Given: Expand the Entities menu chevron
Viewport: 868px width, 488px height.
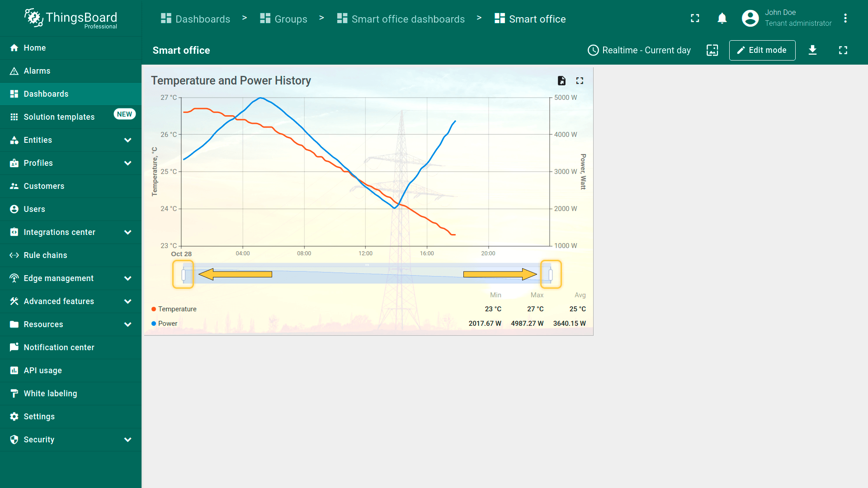Looking at the screenshot, I should click(x=127, y=140).
